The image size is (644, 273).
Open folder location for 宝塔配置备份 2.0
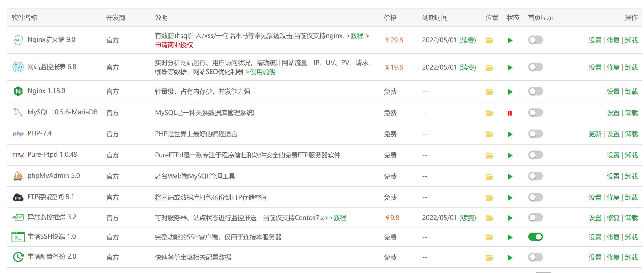coord(489,257)
